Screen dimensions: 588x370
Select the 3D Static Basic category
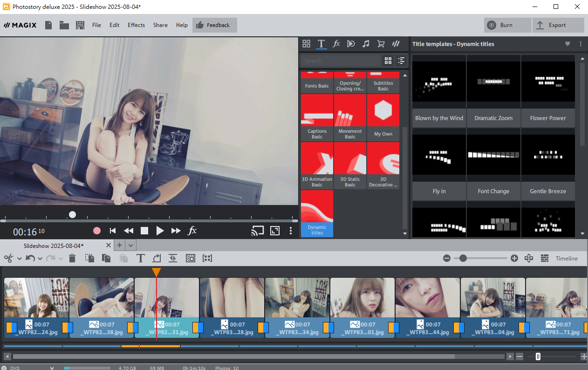(x=350, y=165)
